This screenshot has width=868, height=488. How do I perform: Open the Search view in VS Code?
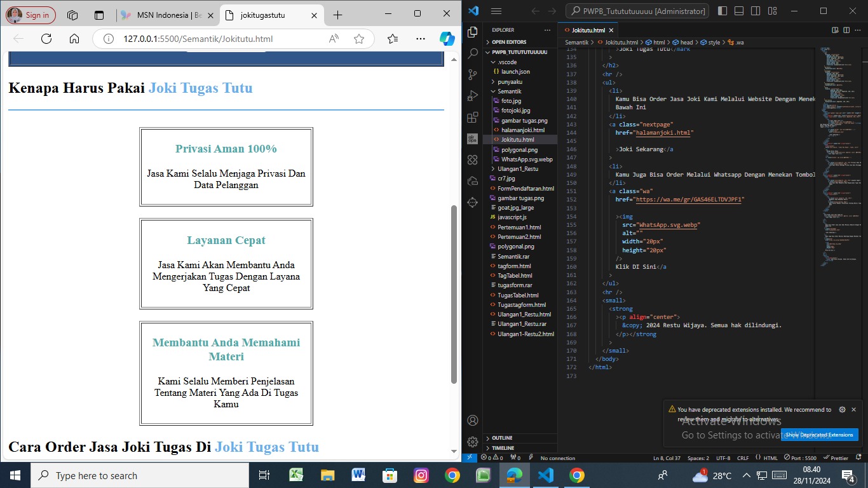[472, 53]
